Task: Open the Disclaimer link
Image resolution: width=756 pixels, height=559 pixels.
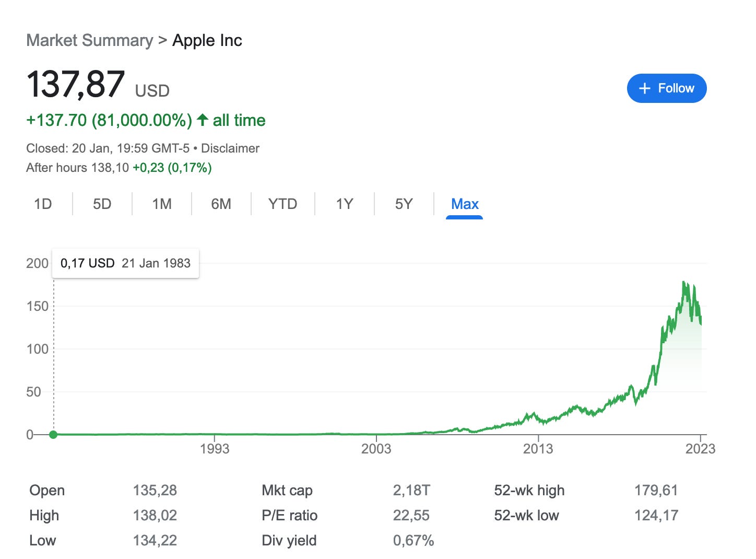Action: click(x=231, y=148)
